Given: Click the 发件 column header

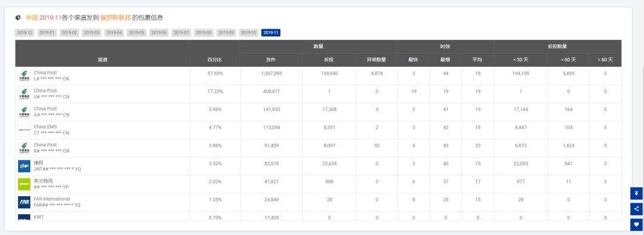Looking at the screenshot, I should click(271, 60).
